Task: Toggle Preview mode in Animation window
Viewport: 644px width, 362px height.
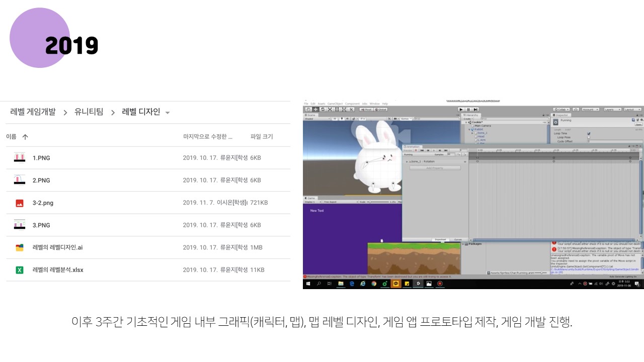Action: coord(408,150)
